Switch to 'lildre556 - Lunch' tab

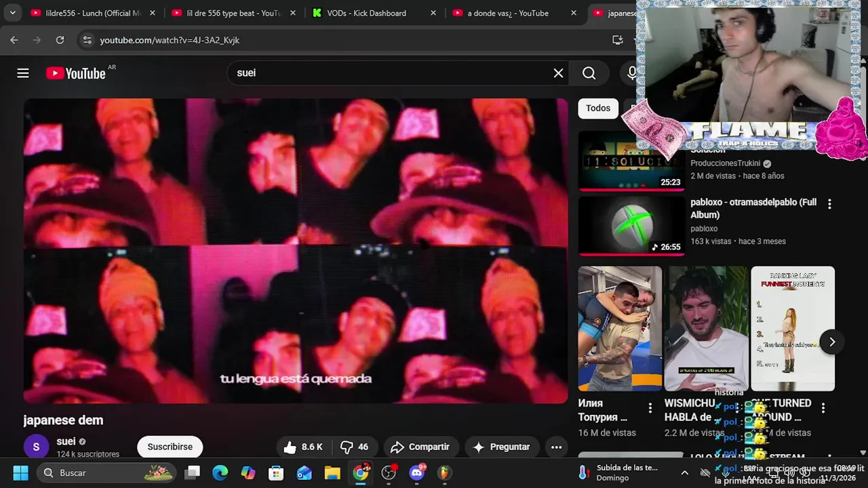tap(94, 13)
